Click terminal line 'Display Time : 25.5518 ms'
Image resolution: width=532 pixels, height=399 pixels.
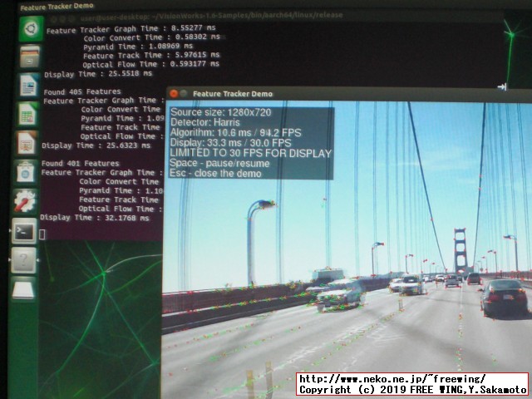pyautogui.click(x=98, y=74)
